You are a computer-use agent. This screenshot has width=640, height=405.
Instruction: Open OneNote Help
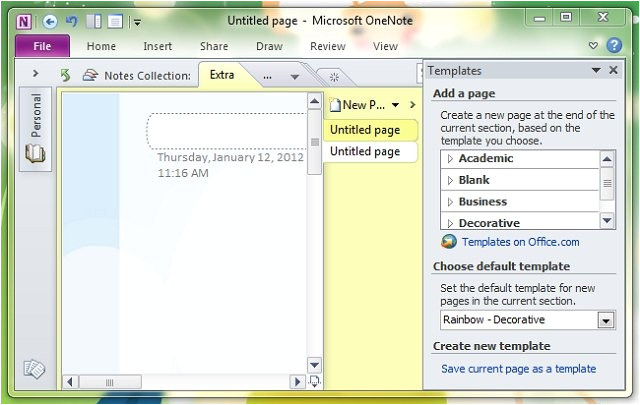pos(614,45)
